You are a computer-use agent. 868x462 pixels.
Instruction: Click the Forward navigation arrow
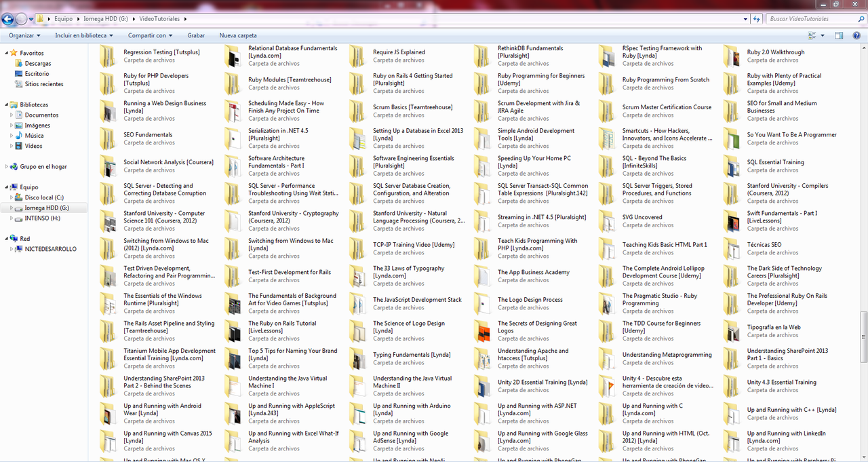point(21,19)
